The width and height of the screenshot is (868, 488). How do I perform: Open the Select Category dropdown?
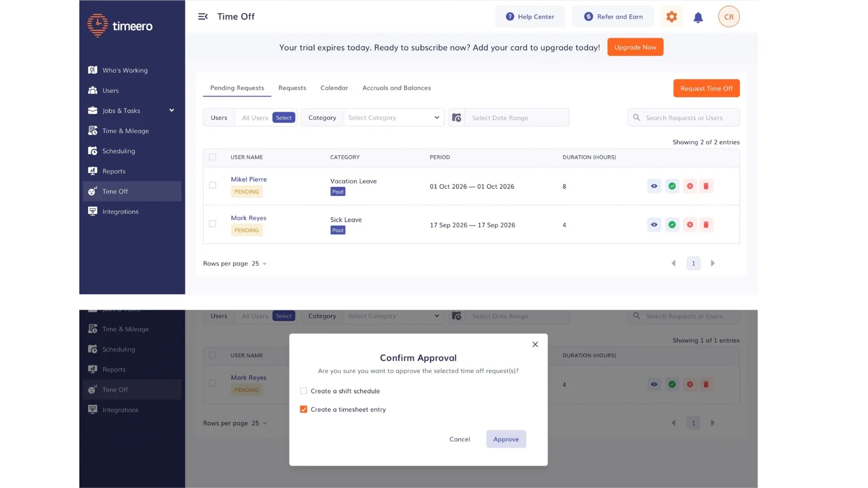click(394, 118)
